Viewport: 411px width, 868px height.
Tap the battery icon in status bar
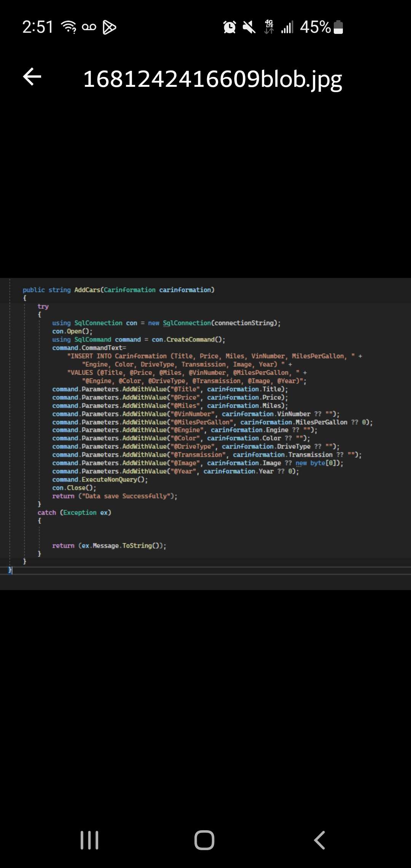pyautogui.click(x=338, y=27)
